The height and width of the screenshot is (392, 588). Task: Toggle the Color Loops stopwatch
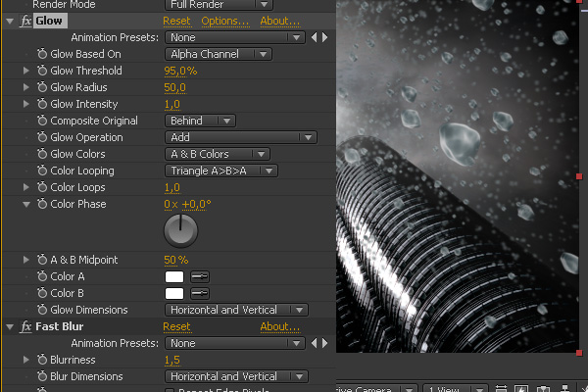(42, 187)
